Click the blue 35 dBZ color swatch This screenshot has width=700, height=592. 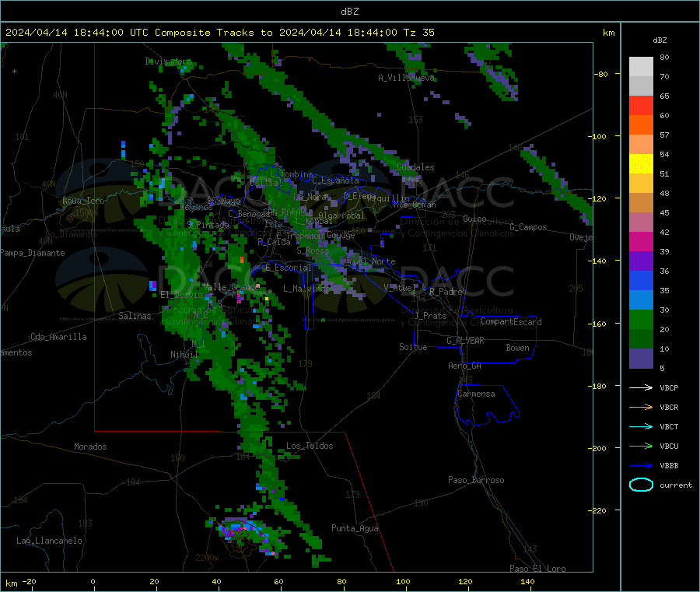click(x=641, y=280)
